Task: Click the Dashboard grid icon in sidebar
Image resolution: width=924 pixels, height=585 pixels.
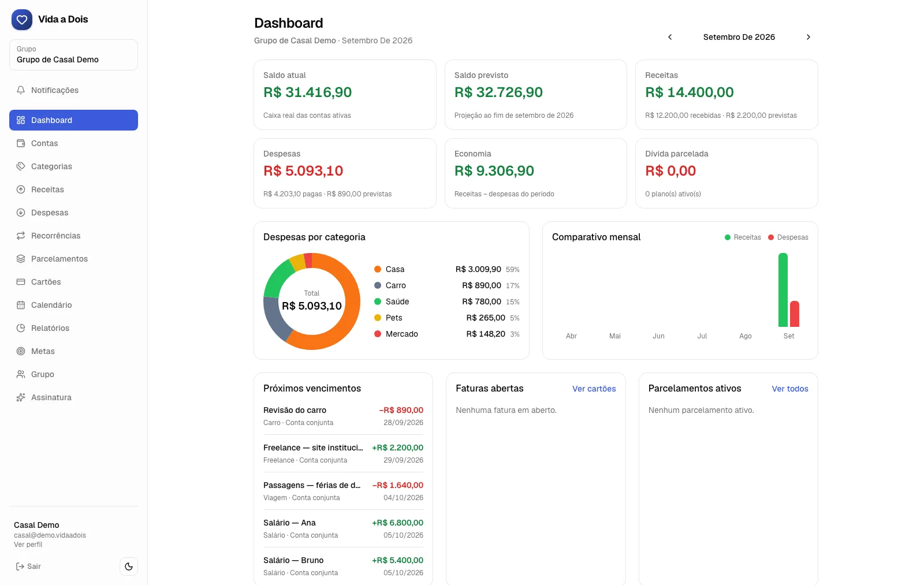Action: [21, 120]
